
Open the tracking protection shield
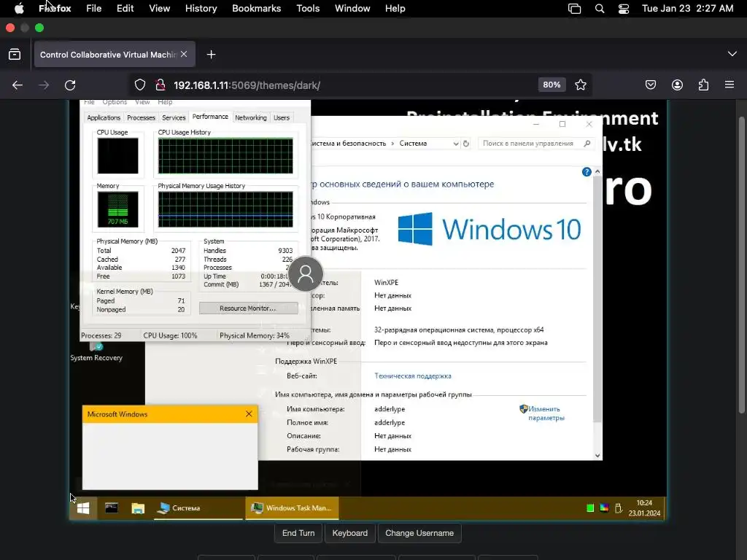click(140, 85)
